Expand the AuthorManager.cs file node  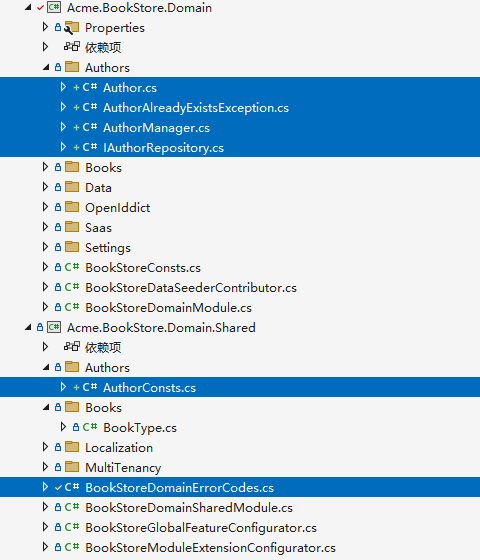(x=63, y=127)
